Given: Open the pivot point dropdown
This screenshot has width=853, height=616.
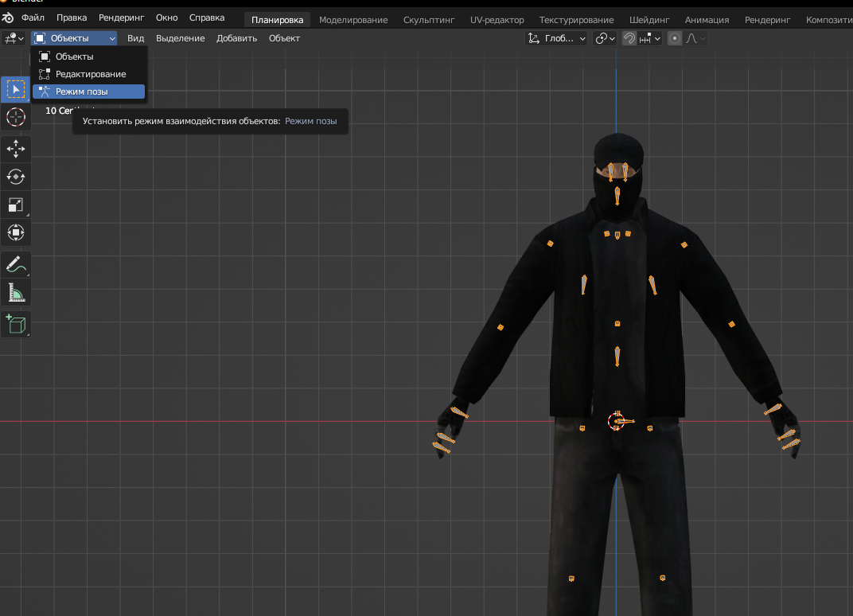Looking at the screenshot, I should coord(606,38).
